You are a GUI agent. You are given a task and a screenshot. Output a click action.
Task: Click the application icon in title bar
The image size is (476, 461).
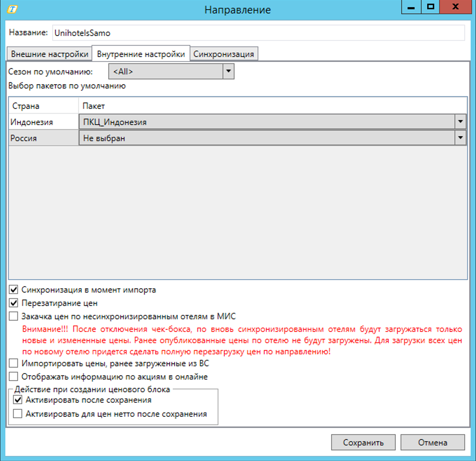point(12,9)
